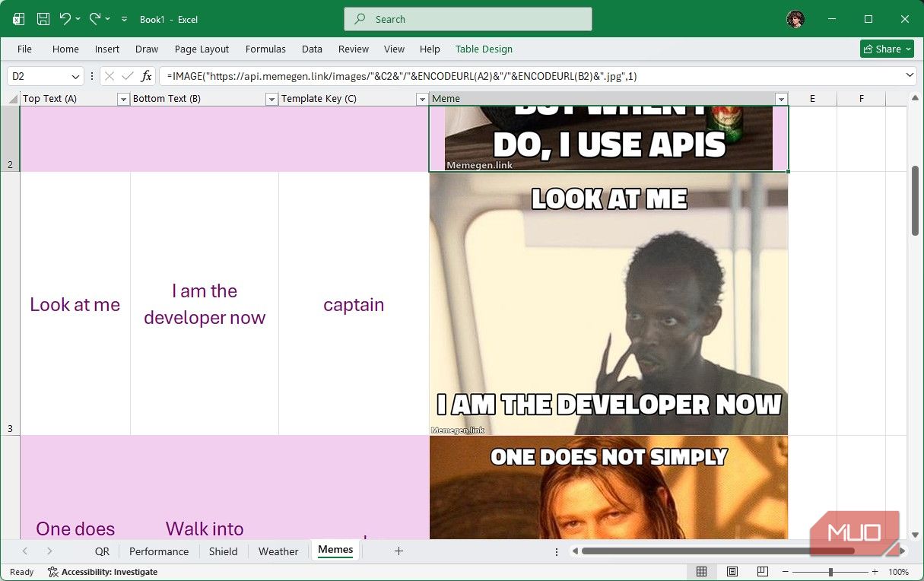This screenshot has width=924, height=581.
Task: Click previous sheet navigation arrow
Action: (x=25, y=551)
